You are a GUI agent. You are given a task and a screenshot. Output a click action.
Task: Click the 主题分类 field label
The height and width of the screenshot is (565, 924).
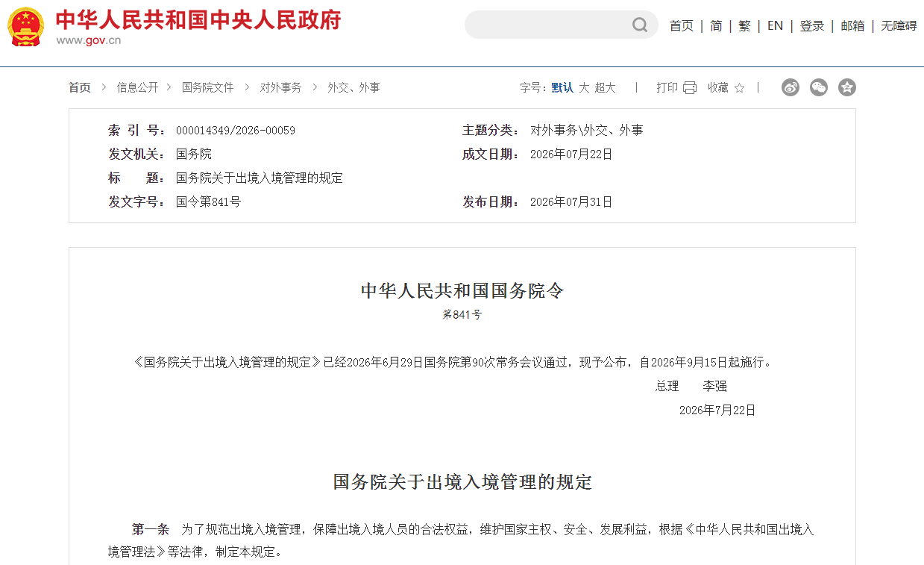491,131
